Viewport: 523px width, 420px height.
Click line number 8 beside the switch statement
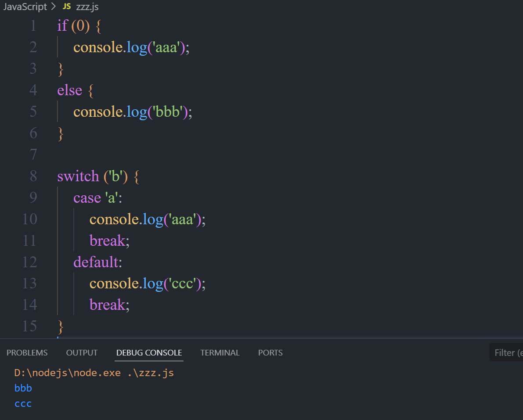(33, 176)
